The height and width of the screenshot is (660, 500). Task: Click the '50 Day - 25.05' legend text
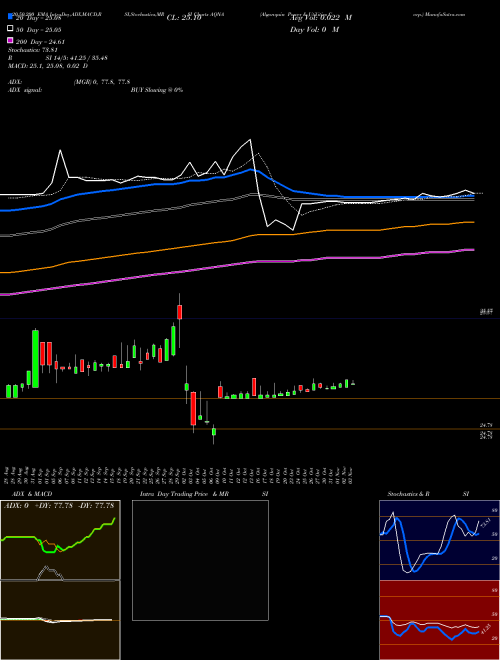(38, 30)
